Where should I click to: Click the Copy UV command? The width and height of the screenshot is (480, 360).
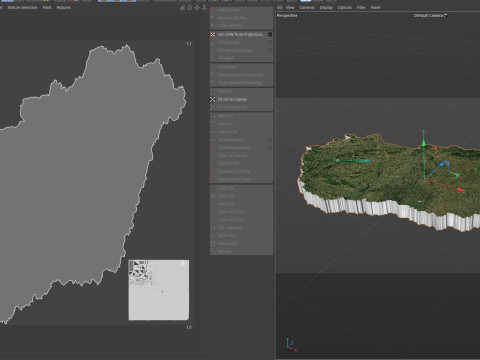click(241, 188)
